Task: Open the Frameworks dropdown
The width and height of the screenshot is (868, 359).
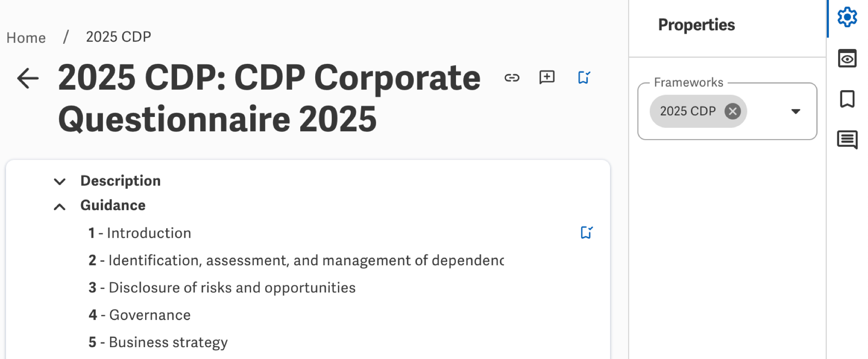Action: click(797, 112)
